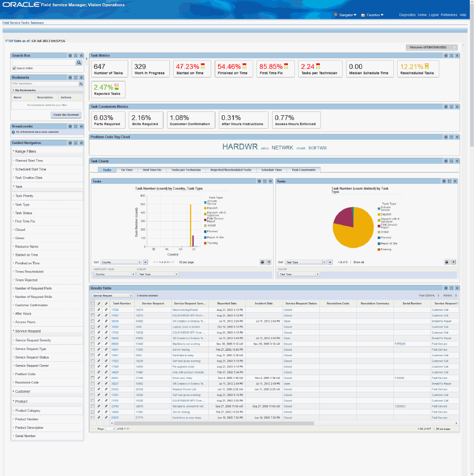This screenshot has height=476, width=474.
Task: Switch to the On Time chart tab
Action: point(127,170)
